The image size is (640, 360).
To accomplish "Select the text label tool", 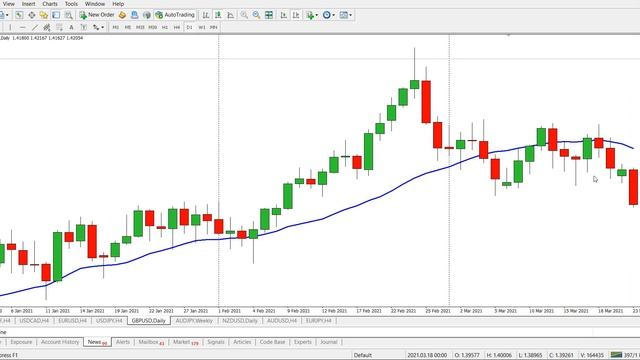I will pyautogui.click(x=84, y=27).
